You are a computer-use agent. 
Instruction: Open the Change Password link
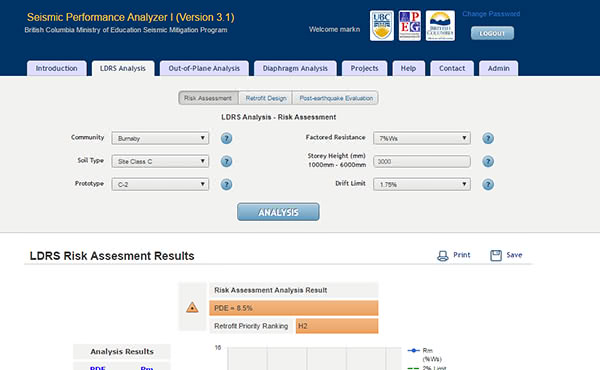pos(491,14)
